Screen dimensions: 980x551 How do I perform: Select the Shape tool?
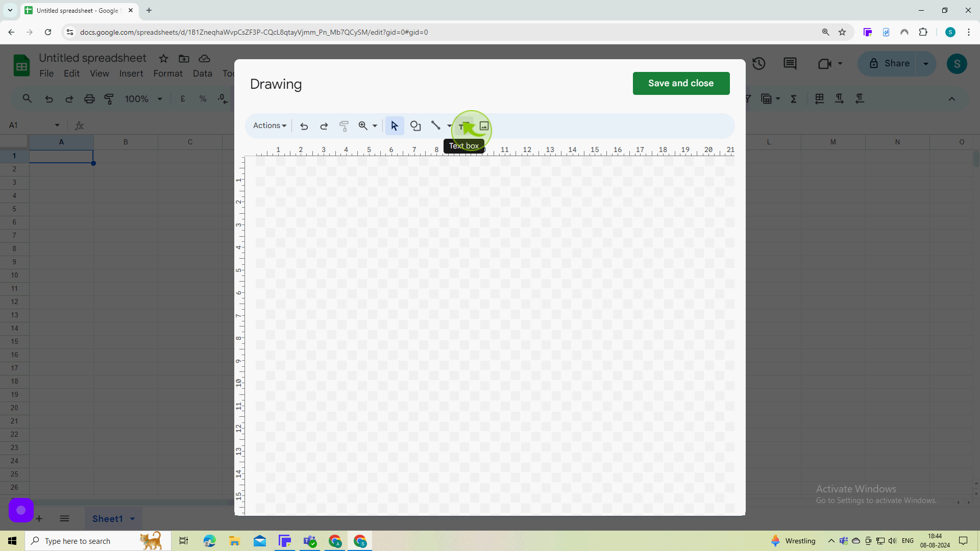pos(414,126)
